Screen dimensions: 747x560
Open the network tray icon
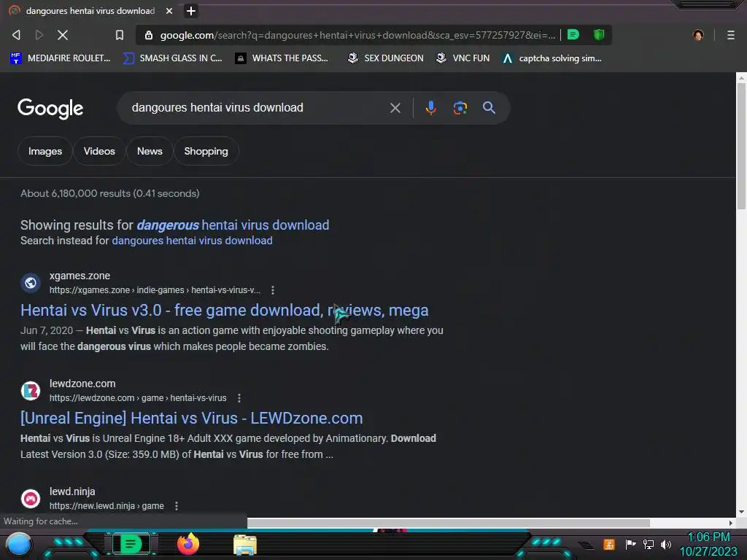649,544
